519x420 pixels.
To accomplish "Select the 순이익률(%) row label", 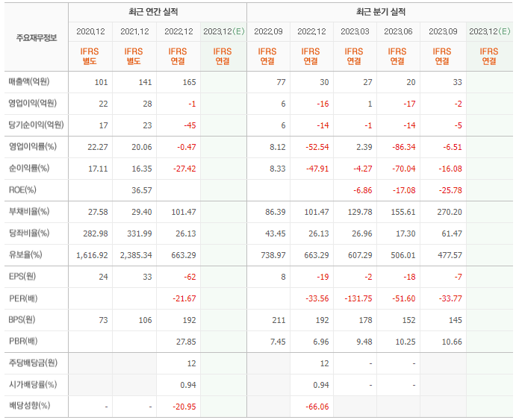I will tap(29, 168).
